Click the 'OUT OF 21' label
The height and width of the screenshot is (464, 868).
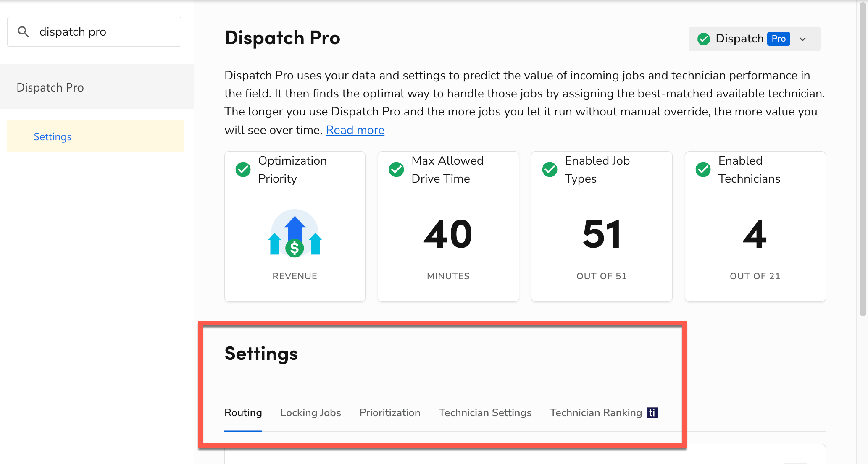pos(755,276)
